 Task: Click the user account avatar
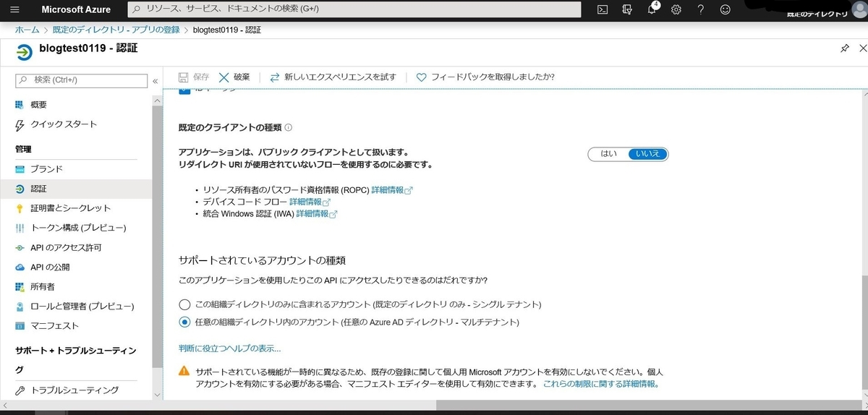click(858, 9)
